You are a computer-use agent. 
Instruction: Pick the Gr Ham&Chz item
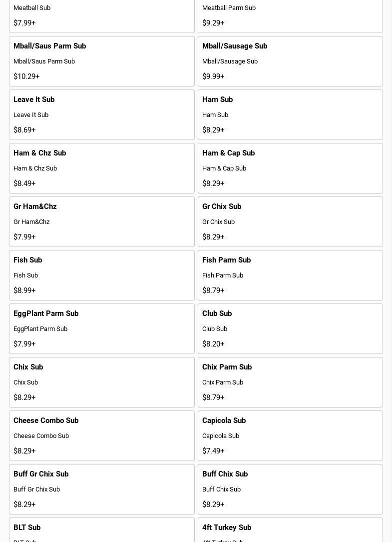(101, 221)
